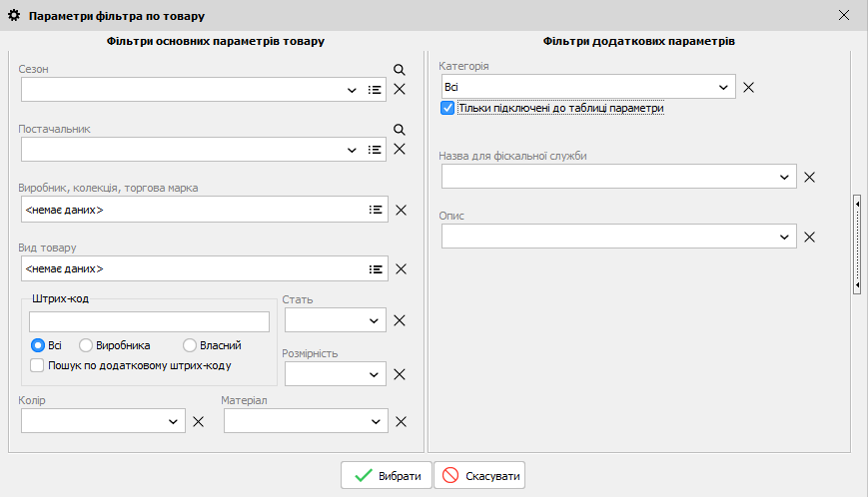This screenshot has width=868, height=497.
Task: Clear the Виробник, колекція, торгова марка filter
Action: tap(401, 210)
